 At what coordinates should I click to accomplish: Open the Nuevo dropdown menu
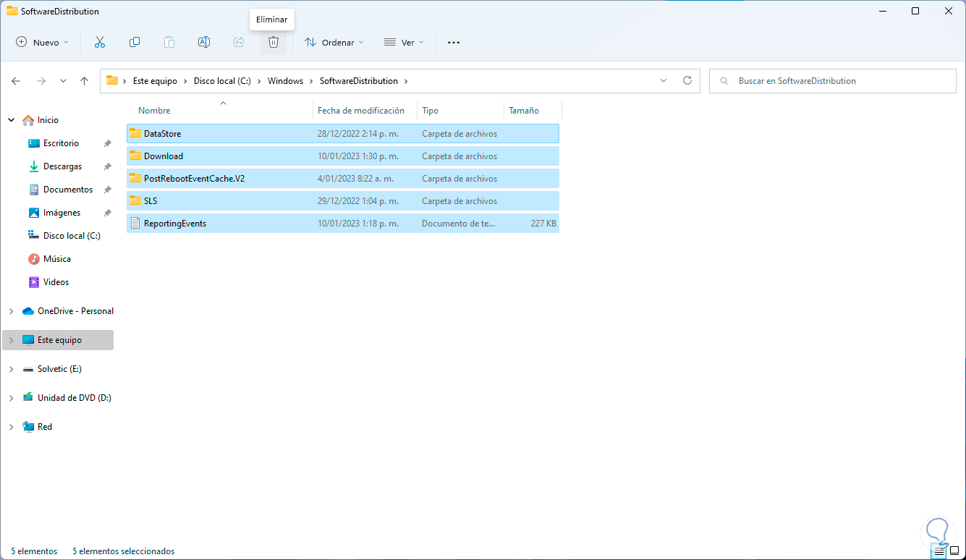(43, 43)
